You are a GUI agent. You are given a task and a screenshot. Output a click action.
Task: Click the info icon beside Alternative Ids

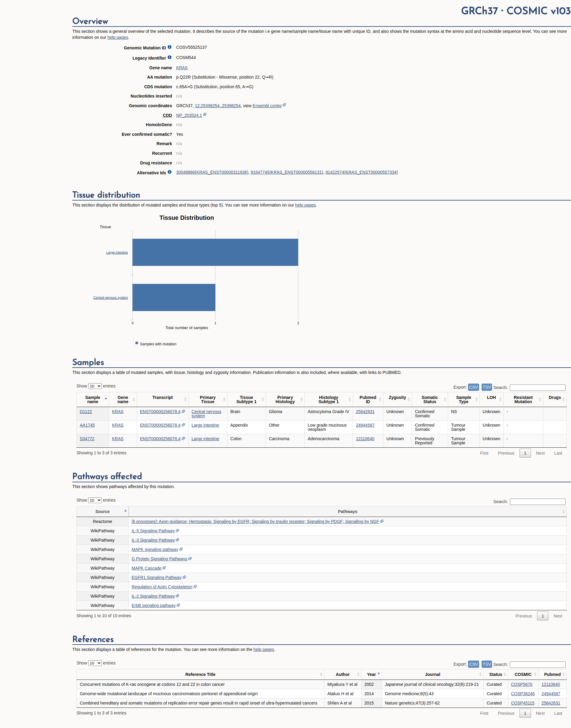170,172
